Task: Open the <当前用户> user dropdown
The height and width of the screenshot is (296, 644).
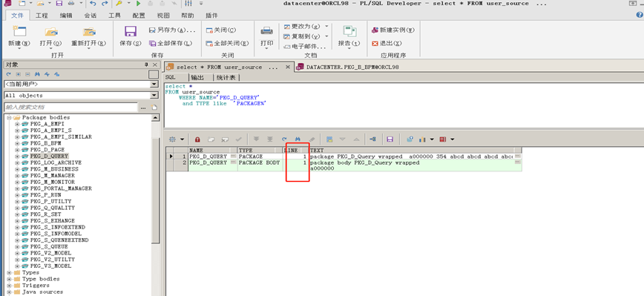Action: [154, 84]
